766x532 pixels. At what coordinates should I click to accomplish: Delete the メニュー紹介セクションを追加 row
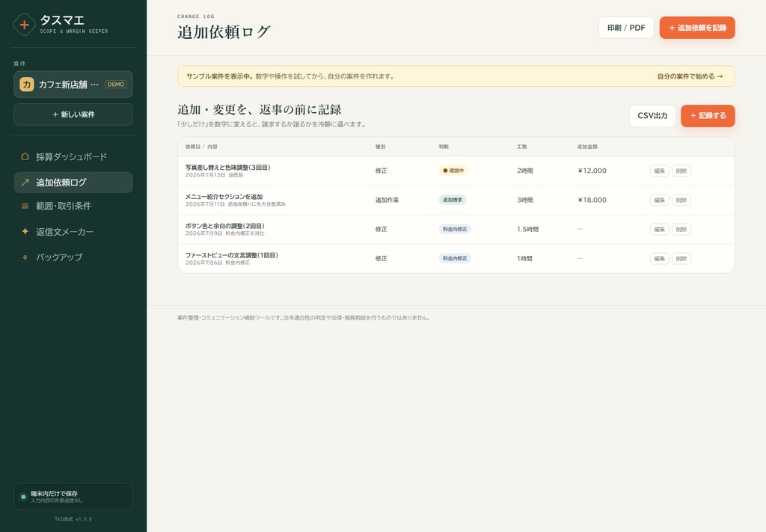click(x=681, y=201)
